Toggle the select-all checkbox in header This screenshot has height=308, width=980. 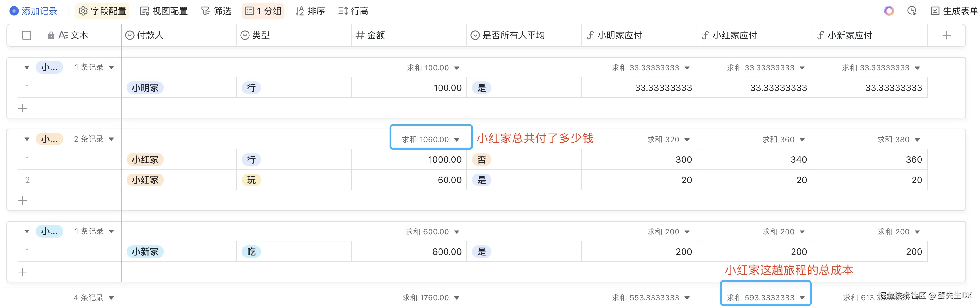pos(27,36)
